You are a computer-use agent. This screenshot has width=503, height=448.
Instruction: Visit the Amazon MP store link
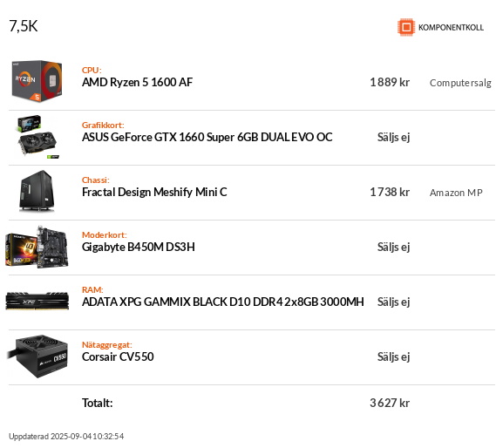(456, 193)
